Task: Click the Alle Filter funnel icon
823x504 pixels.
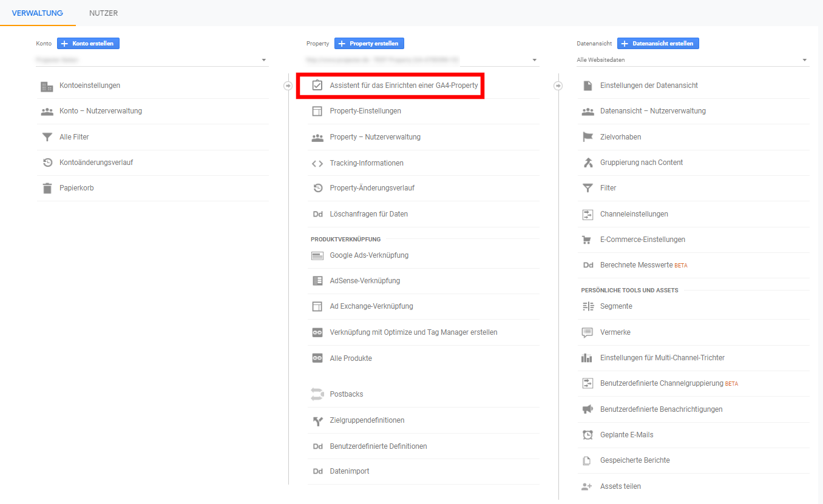Action: [47, 137]
